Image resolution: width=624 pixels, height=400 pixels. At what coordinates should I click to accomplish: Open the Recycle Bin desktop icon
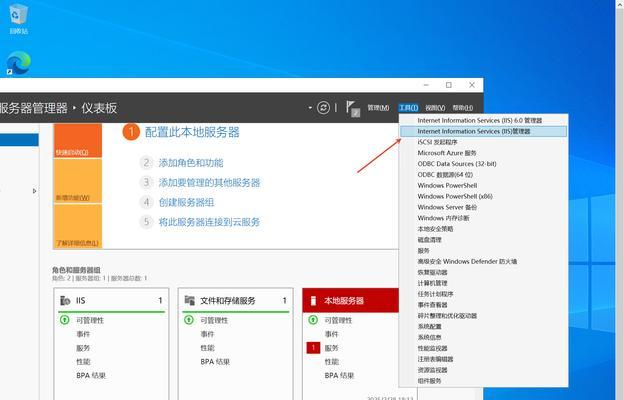(x=18, y=18)
